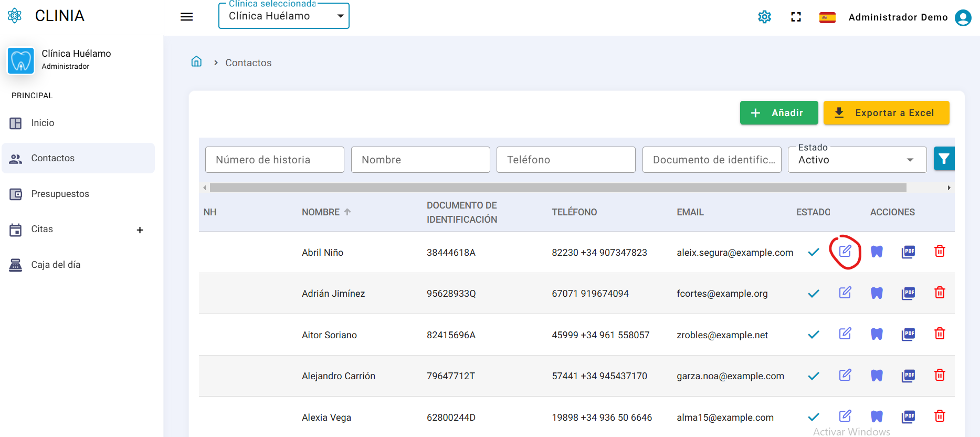Image resolution: width=980 pixels, height=437 pixels.
Task: Open settings gear icon in header
Action: [x=765, y=17]
